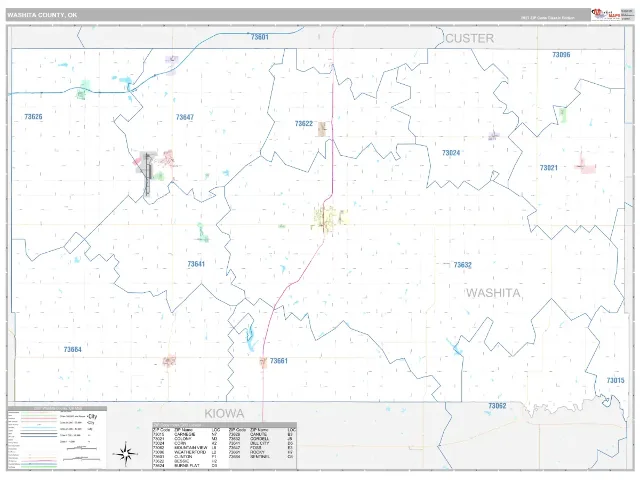Select ZIP code label 73632
The image size is (640, 480).
(x=462, y=265)
